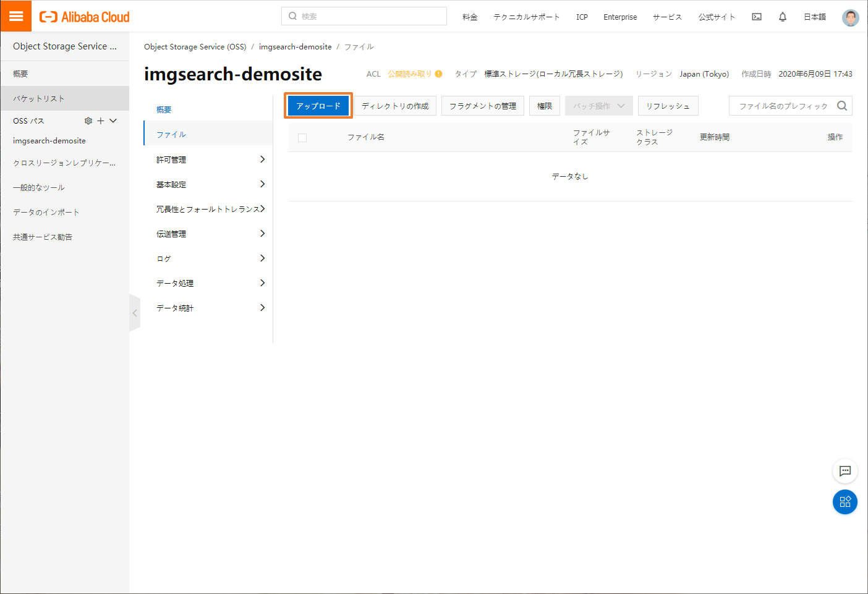
Task: Click Object Storage Service (OSS) breadcrumb
Action: click(x=195, y=46)
